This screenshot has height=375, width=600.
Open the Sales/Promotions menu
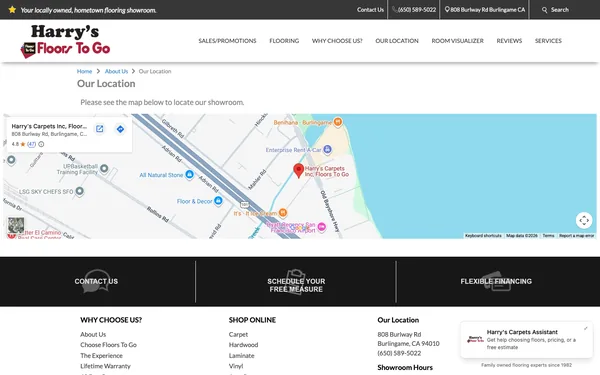pyautogui.click(x=227, y=41)
